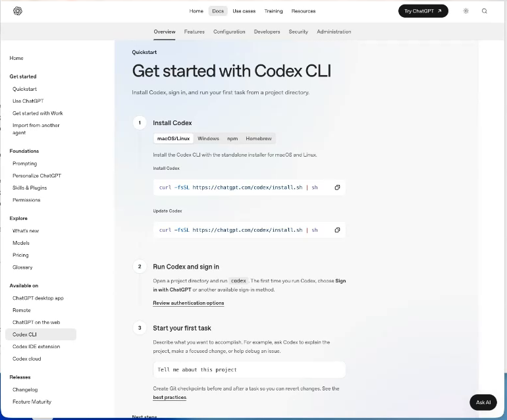
Task: Open Skills & Plugins in the sidebar
Action: [30, 188]
